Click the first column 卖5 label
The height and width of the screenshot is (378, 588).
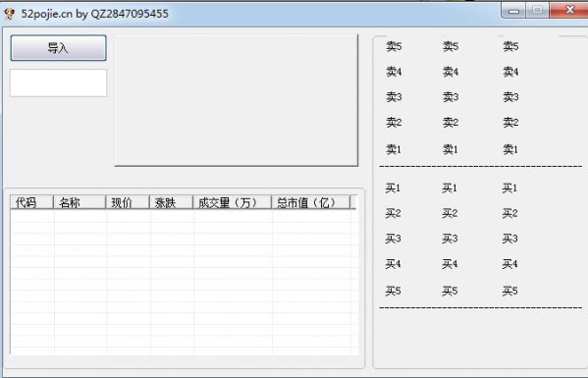394,46
